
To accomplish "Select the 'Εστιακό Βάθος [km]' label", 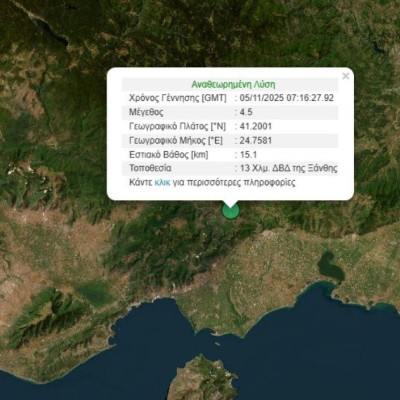I will [x=169, y=155].
